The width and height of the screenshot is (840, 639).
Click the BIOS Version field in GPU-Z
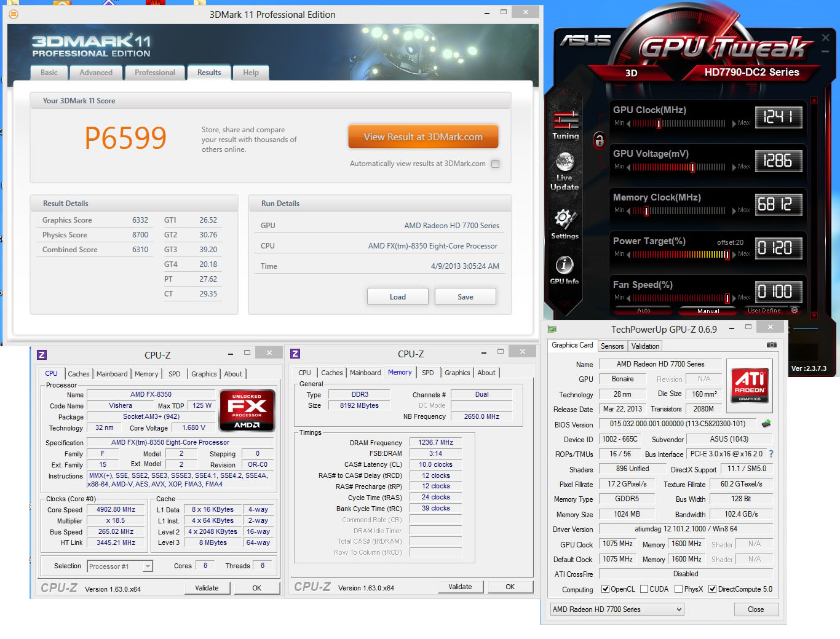click(678, 424)
